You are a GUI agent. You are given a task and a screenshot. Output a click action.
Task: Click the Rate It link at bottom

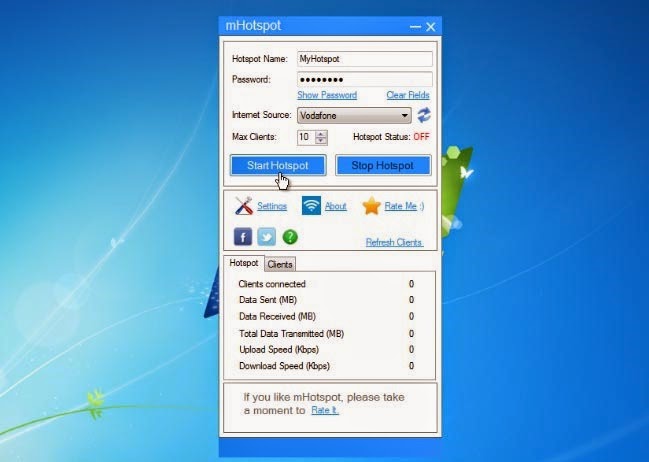click(x=324, y=410)
